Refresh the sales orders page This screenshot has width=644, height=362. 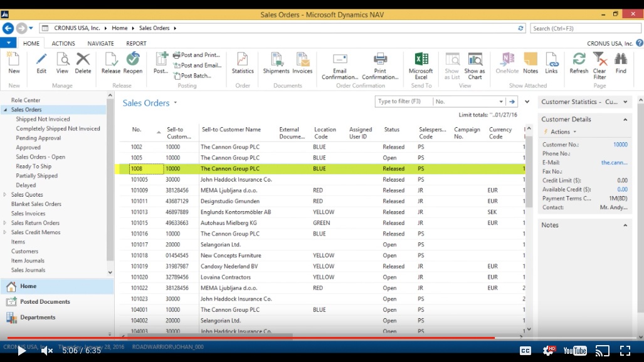point(579,63)
